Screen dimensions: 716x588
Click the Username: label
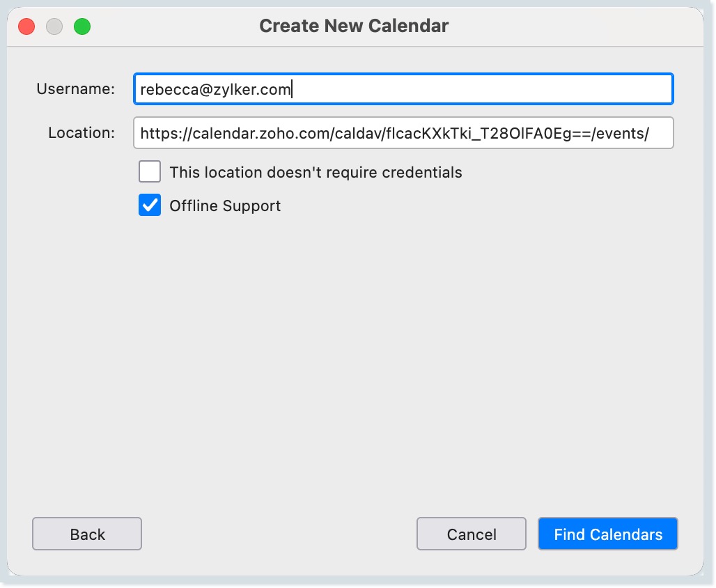pos(75,88)
